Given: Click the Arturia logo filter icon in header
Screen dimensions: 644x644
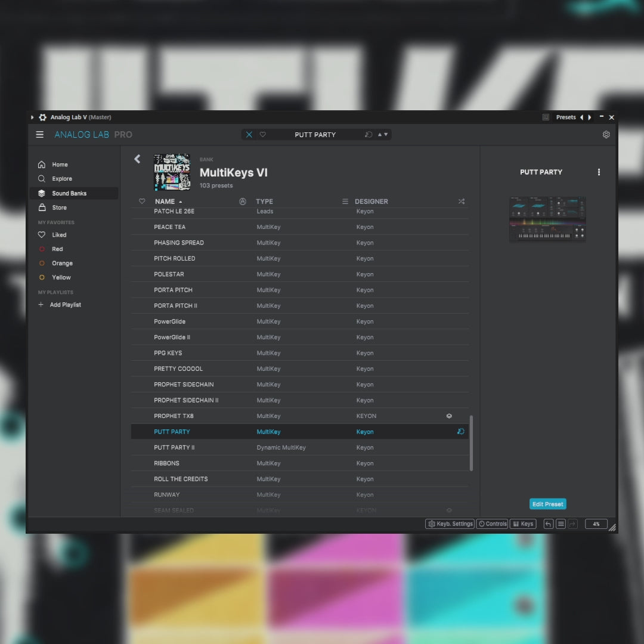Looking at the screenshot, I should [x=243, y=202].
